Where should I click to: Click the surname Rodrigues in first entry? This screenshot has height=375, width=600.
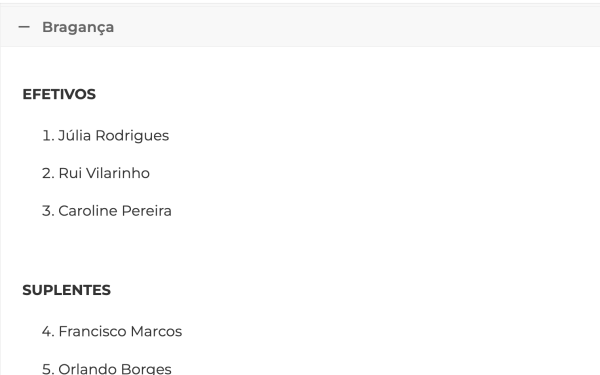click(x=132, y=136)
